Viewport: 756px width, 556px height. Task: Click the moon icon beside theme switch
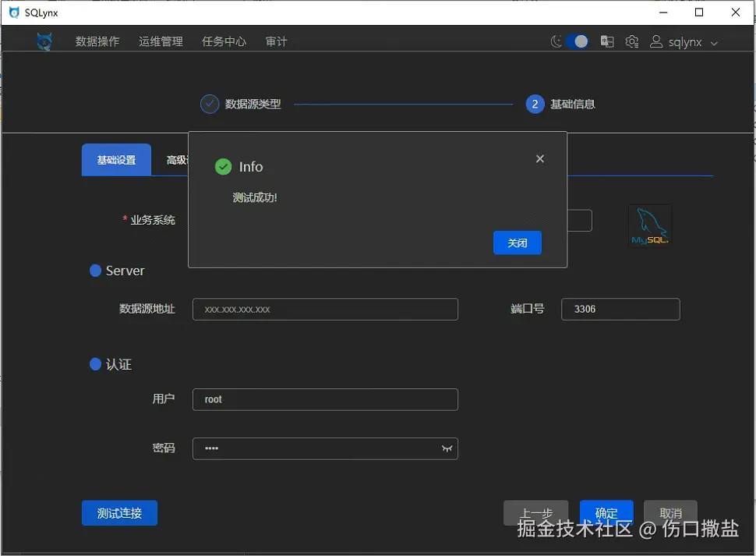pyautogui.click(x=556, y=41)
